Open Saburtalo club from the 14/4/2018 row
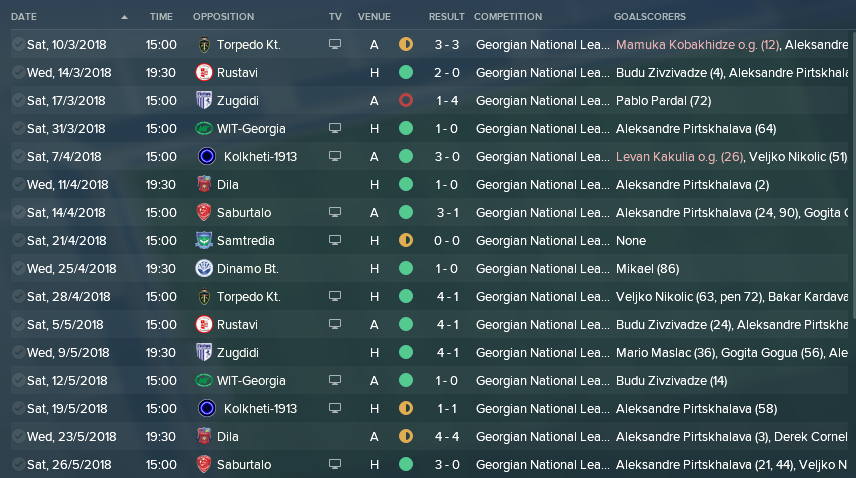The height and width of the screenshot is (478, 856). tap(244, 213)
